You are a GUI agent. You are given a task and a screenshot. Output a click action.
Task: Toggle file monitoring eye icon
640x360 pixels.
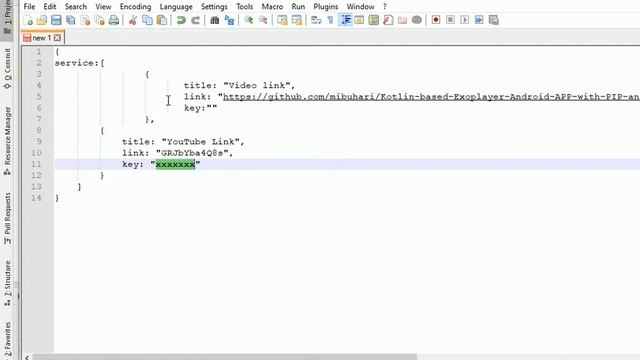tap(417, 20)
